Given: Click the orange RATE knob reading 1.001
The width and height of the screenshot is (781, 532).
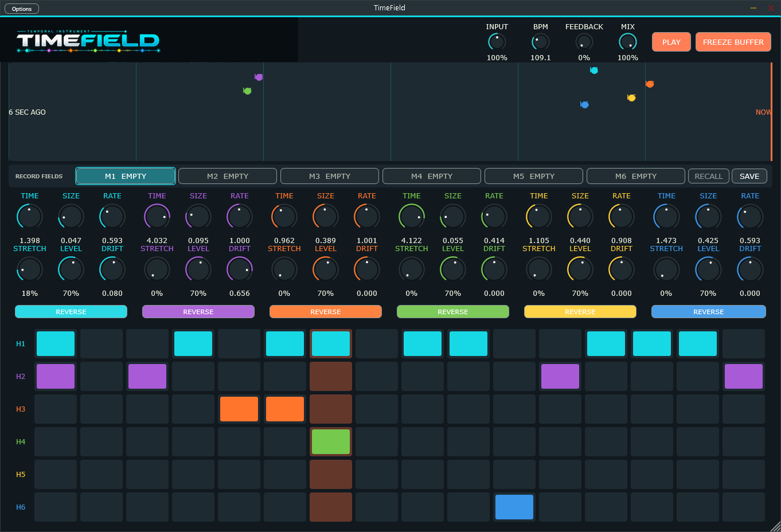Looking at the screenshot, I should tap(367, 217).
